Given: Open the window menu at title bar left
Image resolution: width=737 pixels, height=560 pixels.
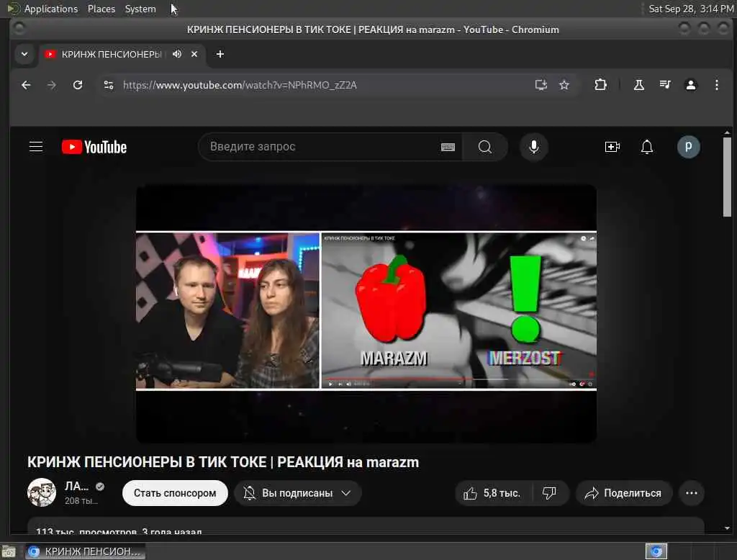Looking at the screenshot, I should pyautogui.click(x=19, y=30).
